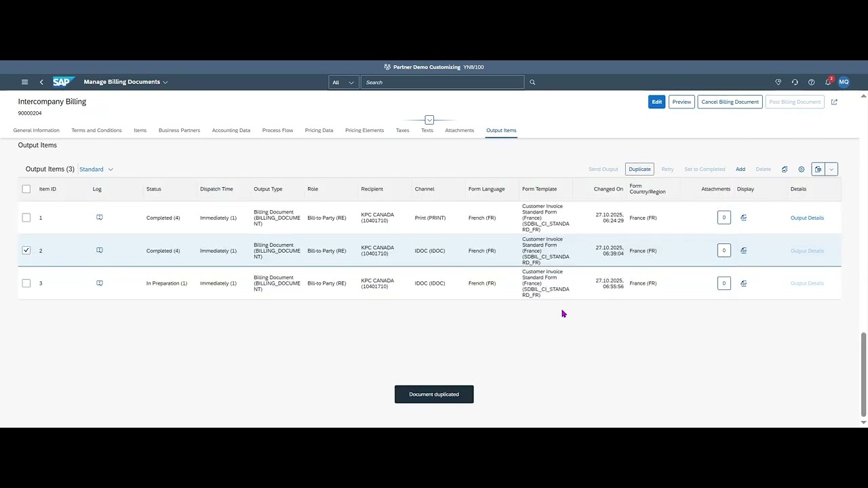The image size is (868, 488).
Task: Open the headset support icon
Action: tap(795, 82)
